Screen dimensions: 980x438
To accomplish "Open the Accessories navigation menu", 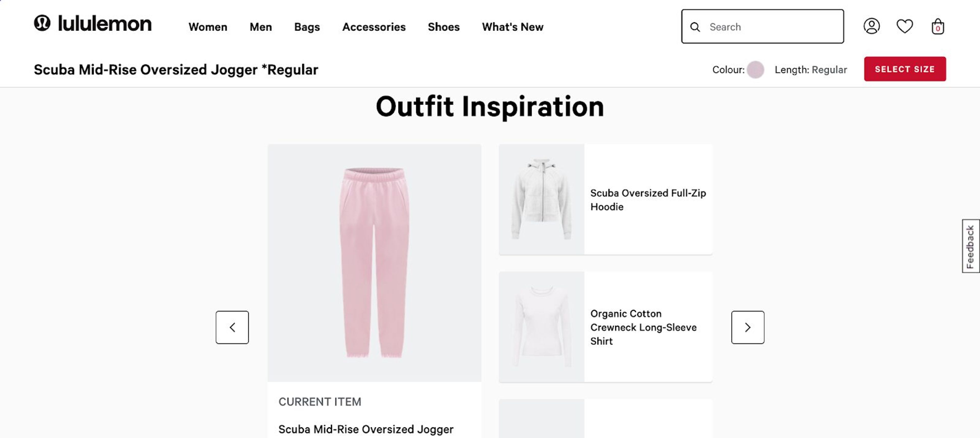I will [374, 27].
